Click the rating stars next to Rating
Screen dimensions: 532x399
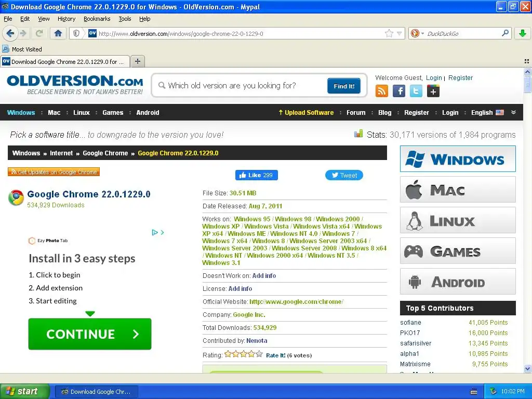244,354
